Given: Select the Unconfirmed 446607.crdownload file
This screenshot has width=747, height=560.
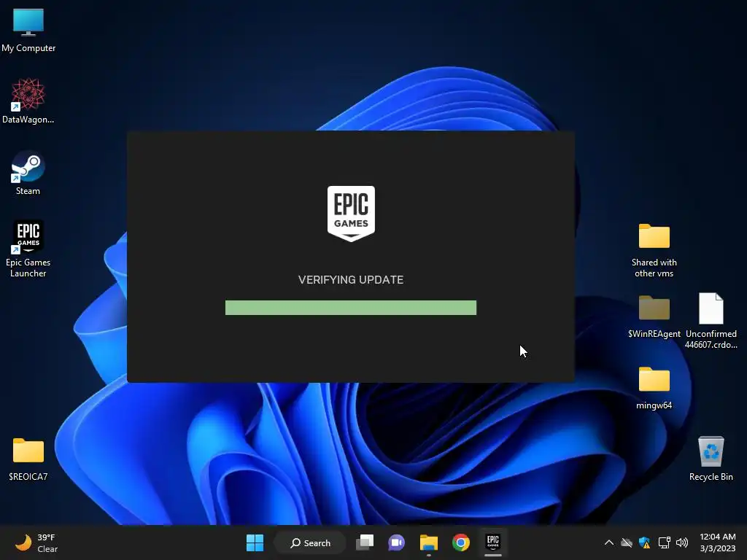Looking at the screenshot, I should 711,321.
